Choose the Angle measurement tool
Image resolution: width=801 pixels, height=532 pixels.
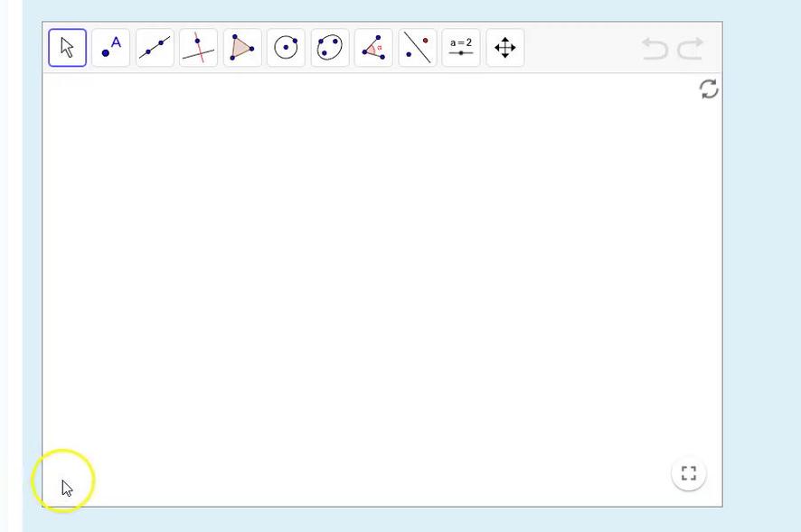point(373,48)
